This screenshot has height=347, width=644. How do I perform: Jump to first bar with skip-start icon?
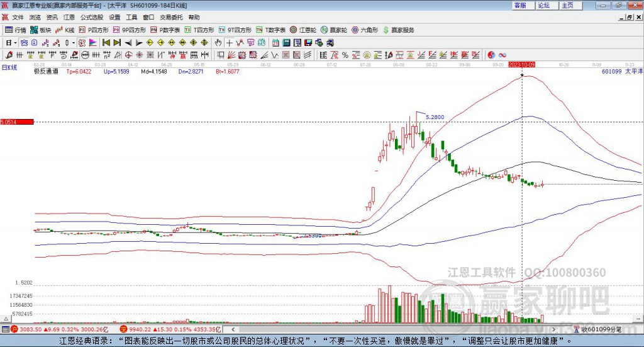pos(106,43)
